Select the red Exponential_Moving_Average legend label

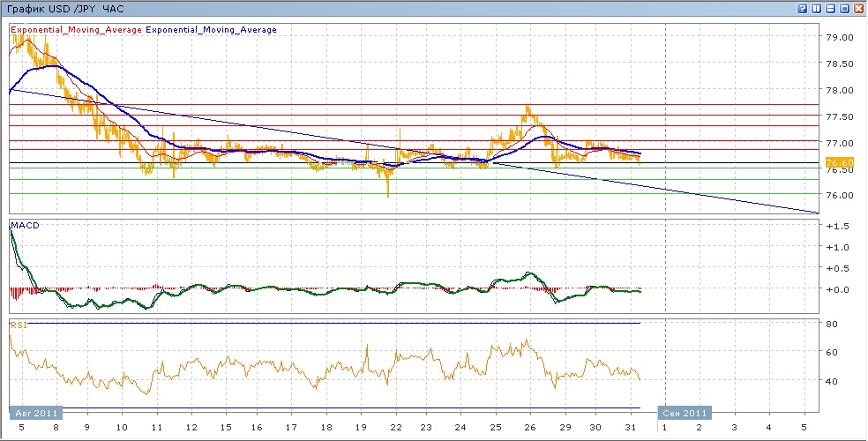click(x=76, y=30)
